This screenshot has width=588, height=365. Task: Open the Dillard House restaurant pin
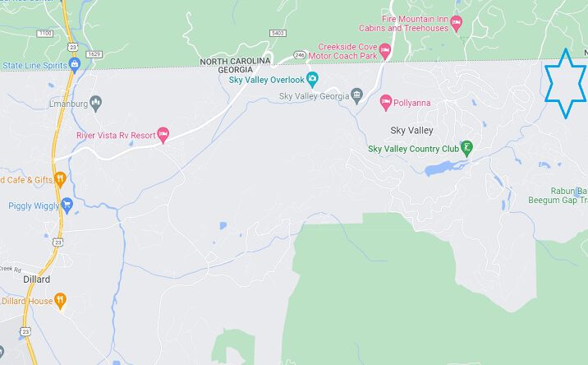[61, 301]
